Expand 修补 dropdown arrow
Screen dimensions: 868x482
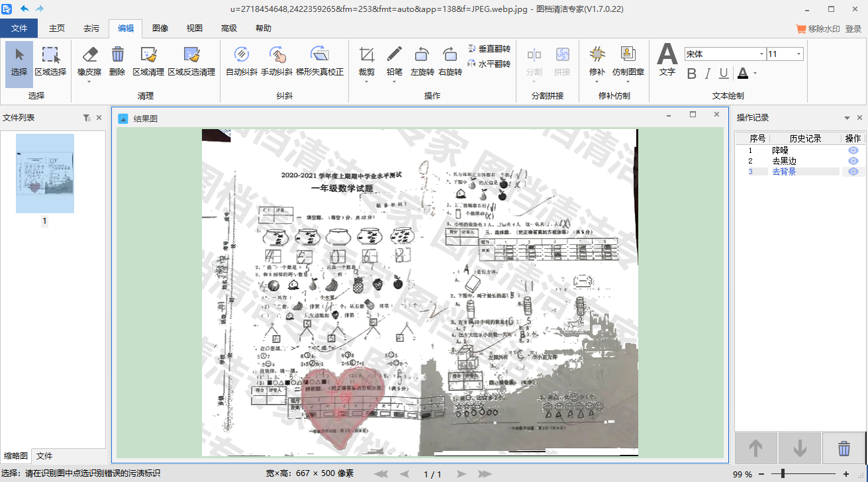point(597,81)
